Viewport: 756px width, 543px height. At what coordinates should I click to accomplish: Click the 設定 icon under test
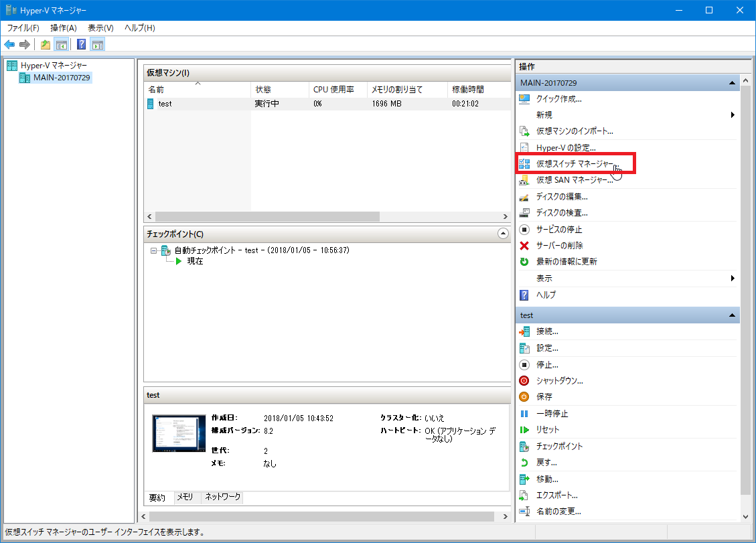pyautogui.click(x=524, y=348)
